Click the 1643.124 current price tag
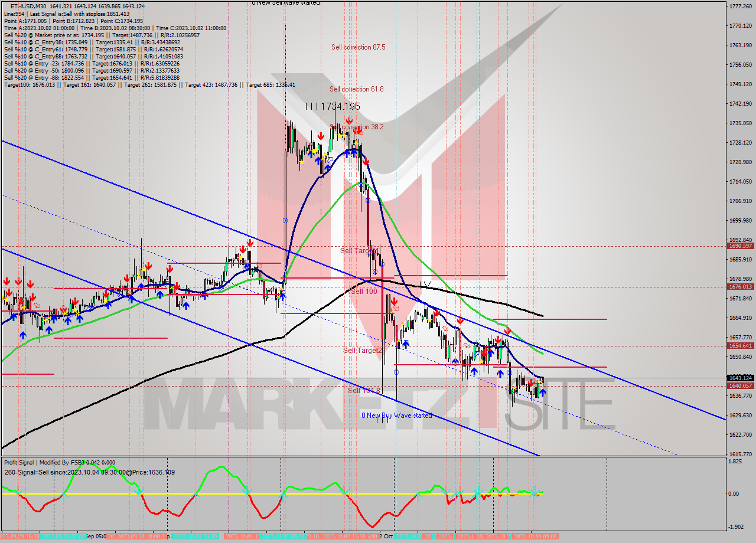The height and width of the screenshot is (543, 756). (740, 378)
